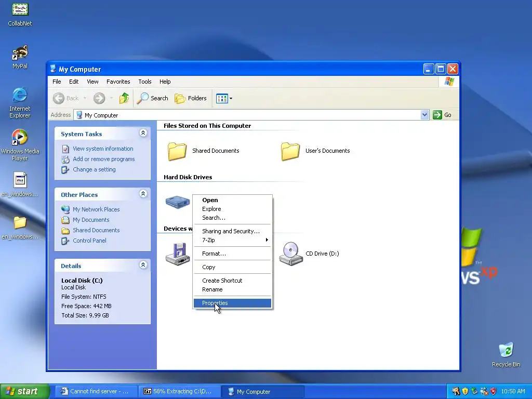Choose Explore in the context menu

pos(232,209)
